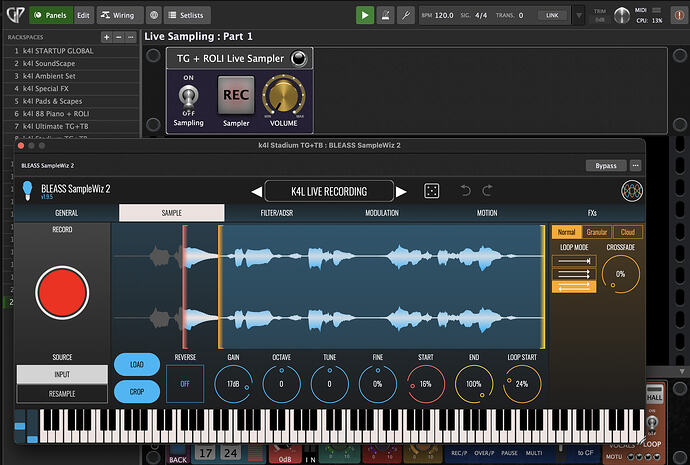This screenshot has width=690, height=465.
Task: Click LED button on TG + ROLI panel
Action: click(298, 59)
